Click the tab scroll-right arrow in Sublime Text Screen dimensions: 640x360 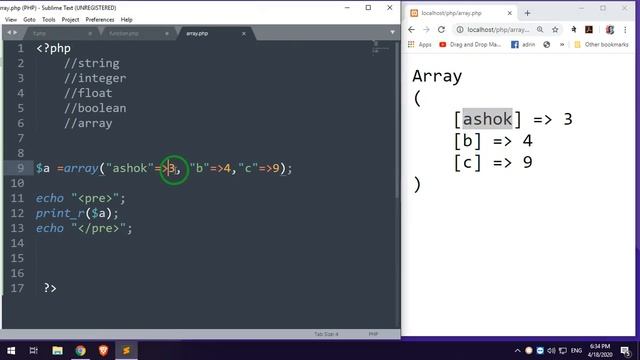pyautogui.click(x=15, y=33)
